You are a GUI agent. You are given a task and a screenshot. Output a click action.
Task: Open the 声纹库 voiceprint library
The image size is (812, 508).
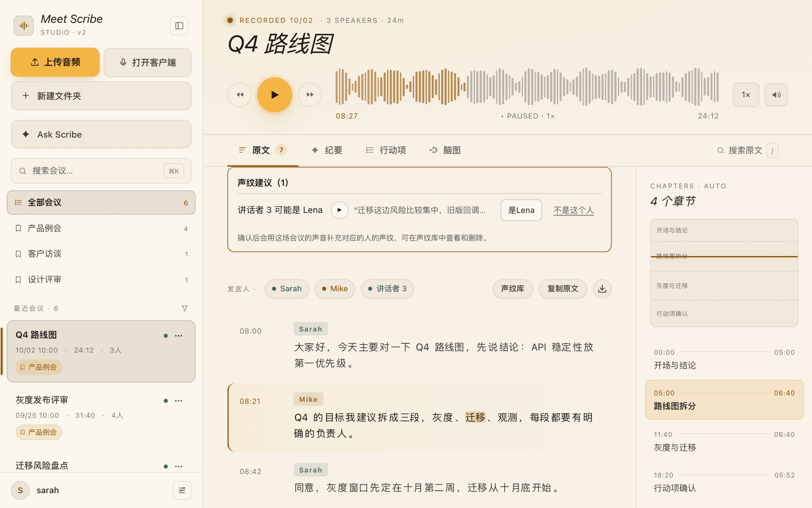513,289
